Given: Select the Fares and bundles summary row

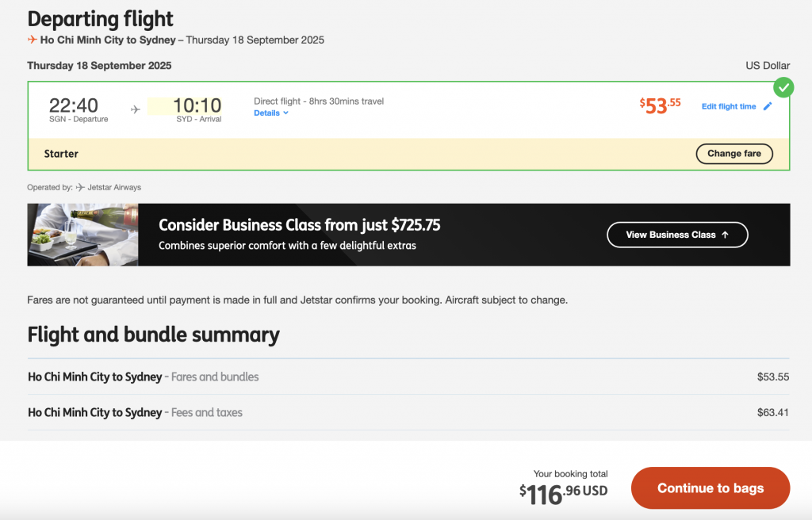Looking at the screenshot, I should click(x=408, y=377).
